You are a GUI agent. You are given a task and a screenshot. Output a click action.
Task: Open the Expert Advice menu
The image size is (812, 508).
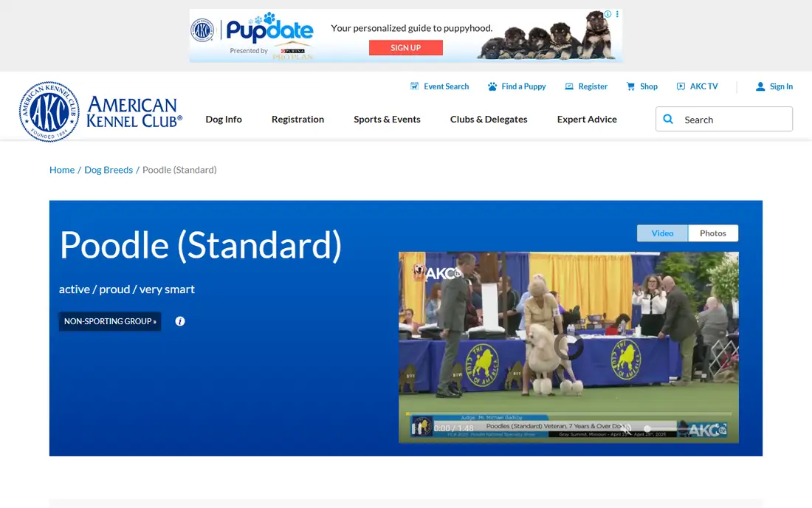(587, 119)
